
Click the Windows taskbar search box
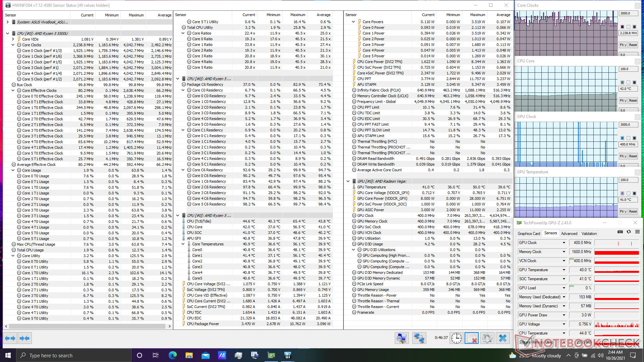point(73,355)
